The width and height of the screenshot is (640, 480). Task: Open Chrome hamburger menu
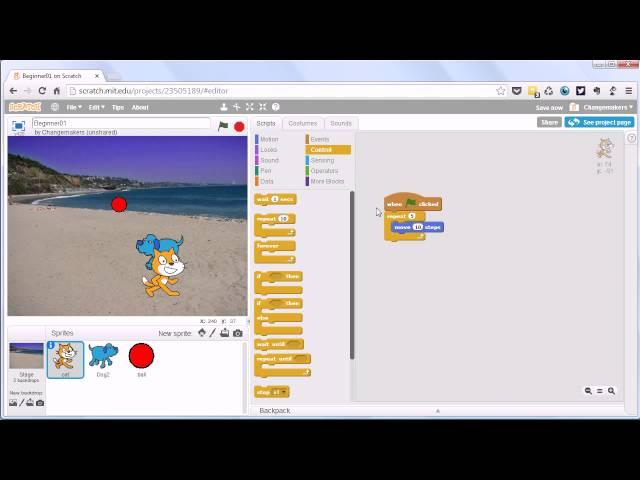click(x=629, y=91)
